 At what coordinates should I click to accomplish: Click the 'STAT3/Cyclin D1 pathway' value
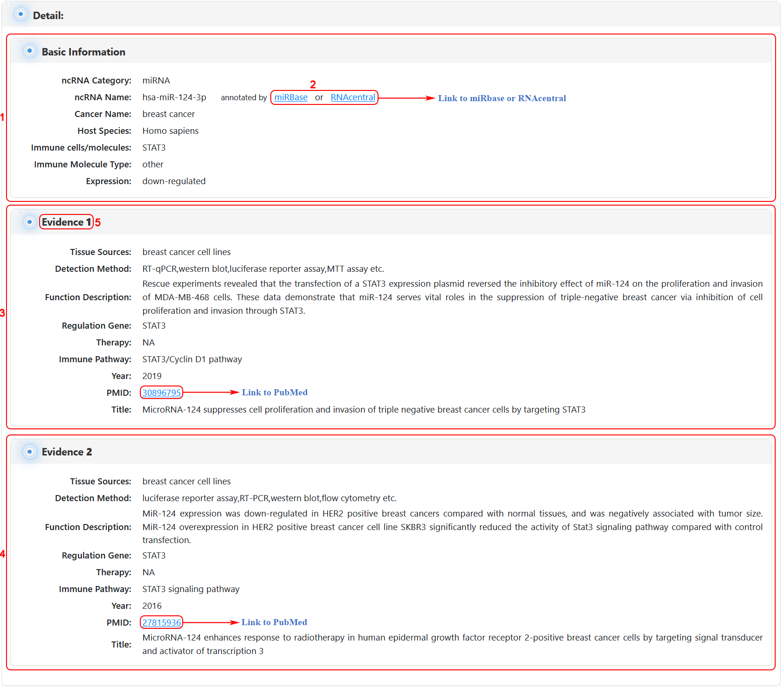[192, 359]
